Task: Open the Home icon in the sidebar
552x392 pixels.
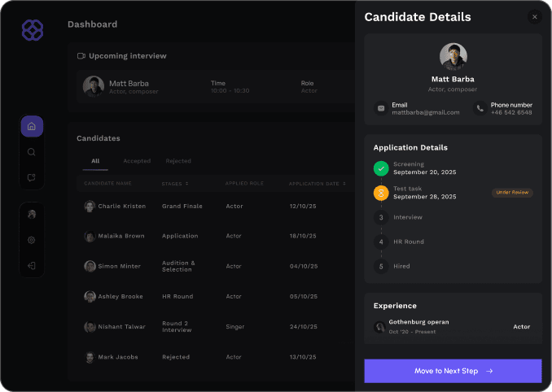Action: pyautogui.click(x=32, y=126)
